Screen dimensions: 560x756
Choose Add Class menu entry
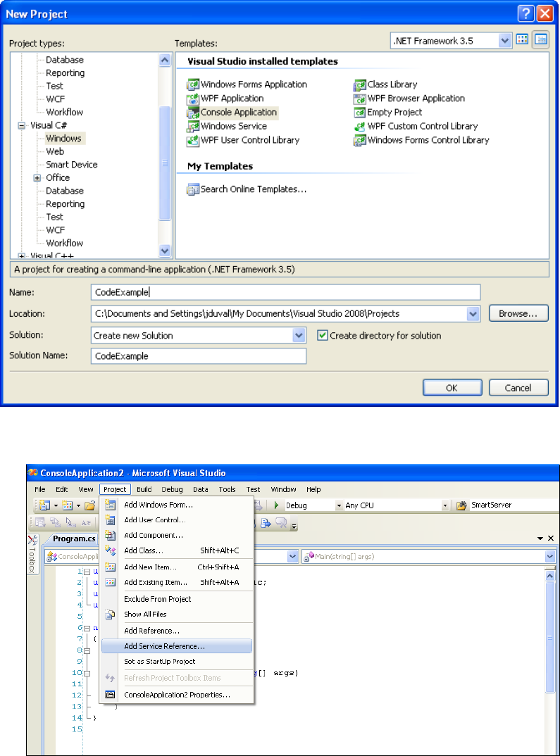coord(177,550)
